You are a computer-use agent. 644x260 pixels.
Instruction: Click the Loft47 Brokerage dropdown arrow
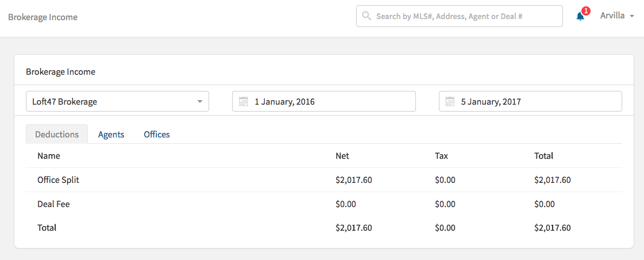[x=200, y=102]
